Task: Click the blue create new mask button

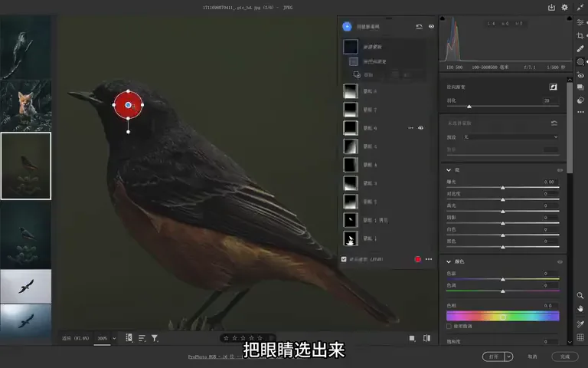Action: [347, 26]
